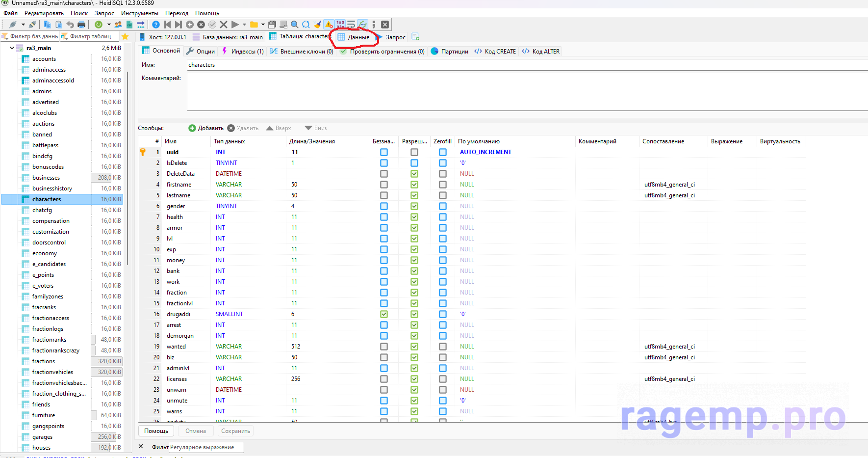
Task: Click the Save floppy disk icon
Action: 272,25
